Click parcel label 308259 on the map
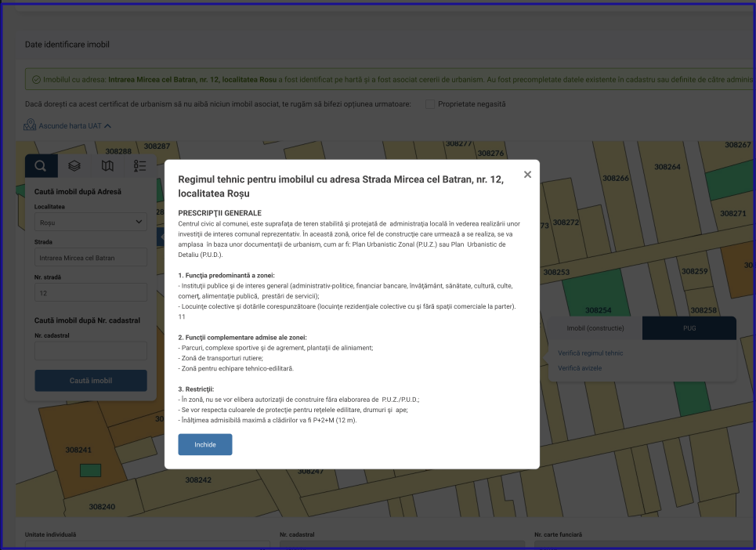The width and height of the screenshot is (756, 550). 694,271
